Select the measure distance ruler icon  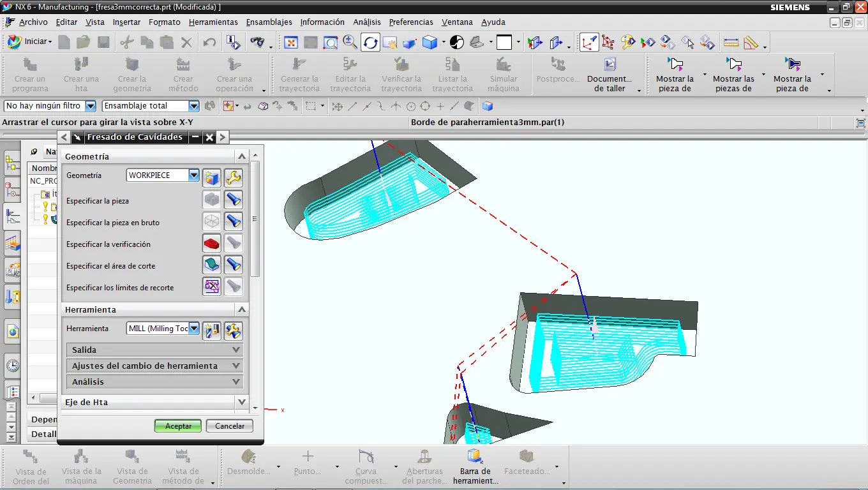(731, 43)
